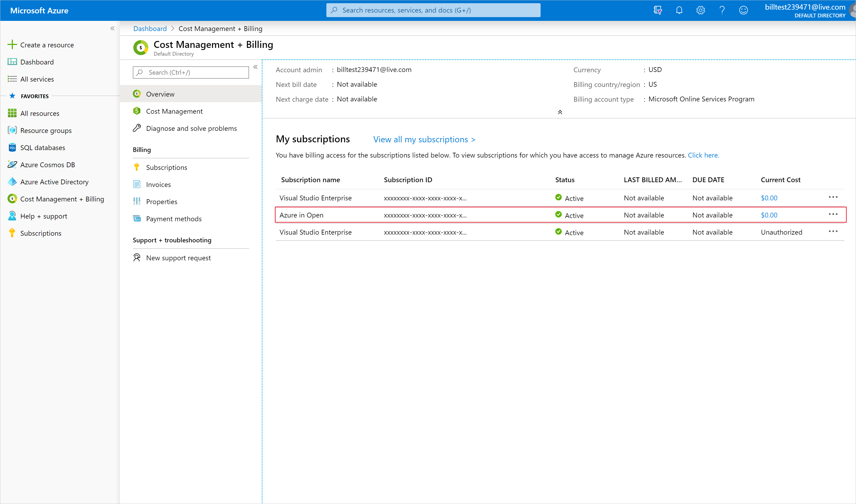Image resolution: width=856 pixels, height=504 pixels.
Task: Open the directory and subscription filter icon
Action: [x=658, y=10]
